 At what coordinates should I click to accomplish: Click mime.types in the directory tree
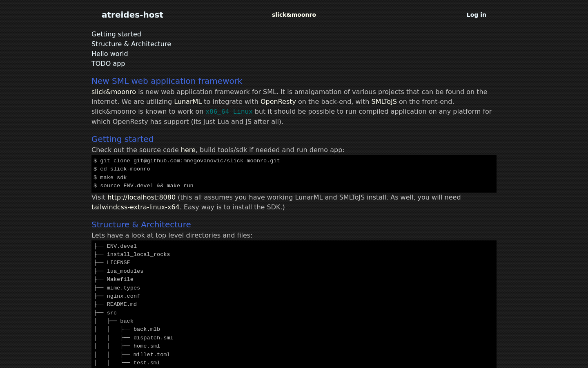point(123,288)
